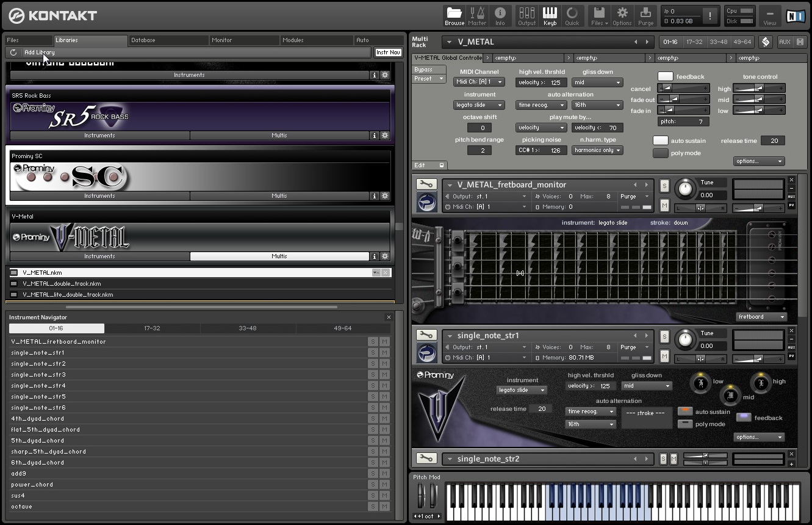Click the Add Library button
812x525 pixels.
pos(40,52)
